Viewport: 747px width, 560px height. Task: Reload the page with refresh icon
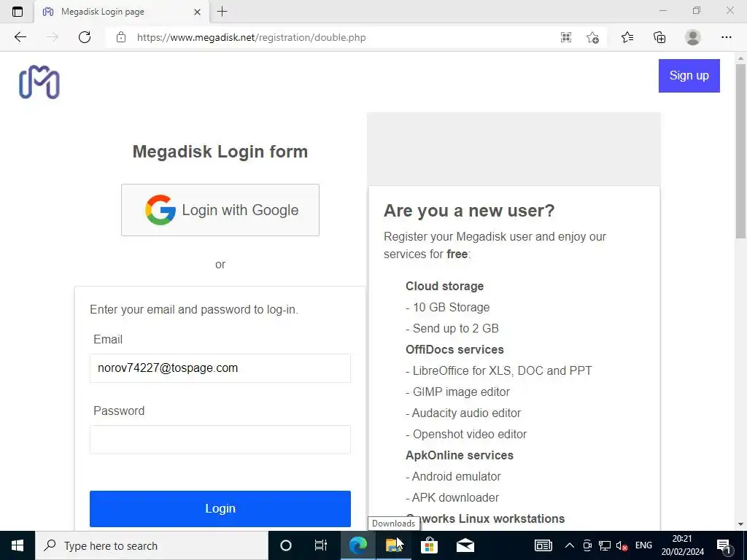tap(85, 37)
